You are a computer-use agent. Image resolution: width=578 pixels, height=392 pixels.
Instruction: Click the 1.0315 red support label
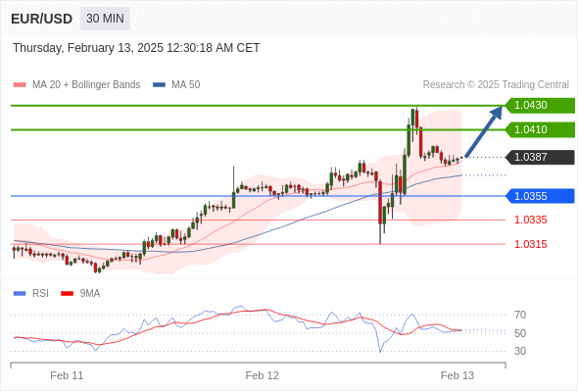(x=531, y=244)
